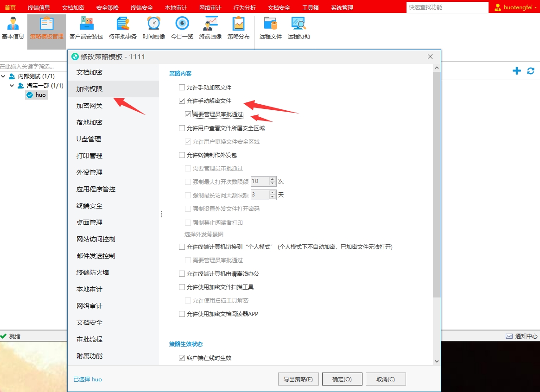Switch to 打印管理 policy section
Image resolution: width=540 pixels, height=392 pixels.
(x=113, y=156)
